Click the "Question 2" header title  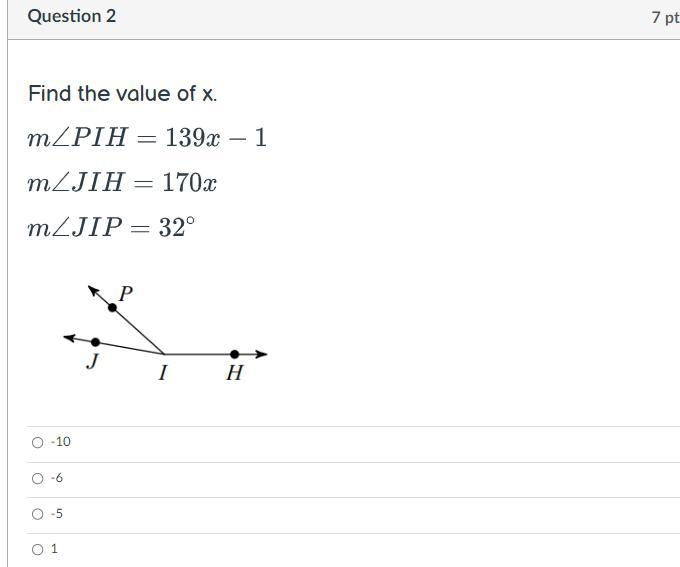click(72, 16)
